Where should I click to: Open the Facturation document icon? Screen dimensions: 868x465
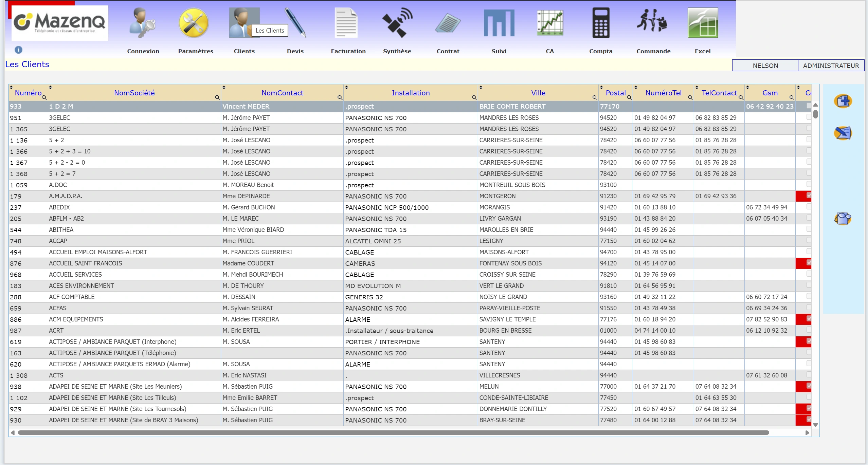click(346, 23)
